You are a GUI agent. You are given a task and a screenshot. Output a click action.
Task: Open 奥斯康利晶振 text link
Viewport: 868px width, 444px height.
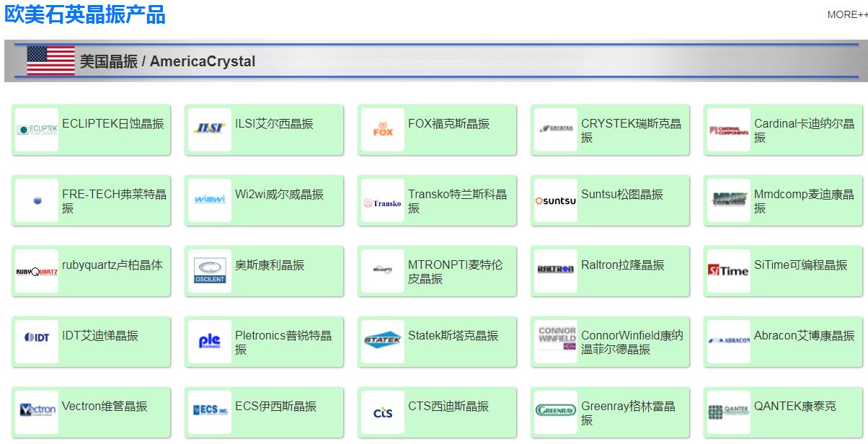click(x=270, y=265)
